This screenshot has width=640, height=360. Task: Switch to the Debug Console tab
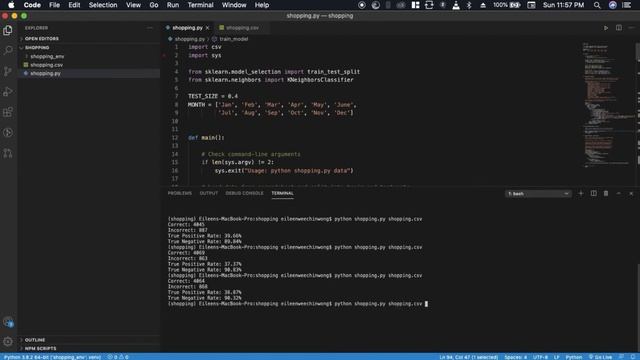tap(244, 193)
